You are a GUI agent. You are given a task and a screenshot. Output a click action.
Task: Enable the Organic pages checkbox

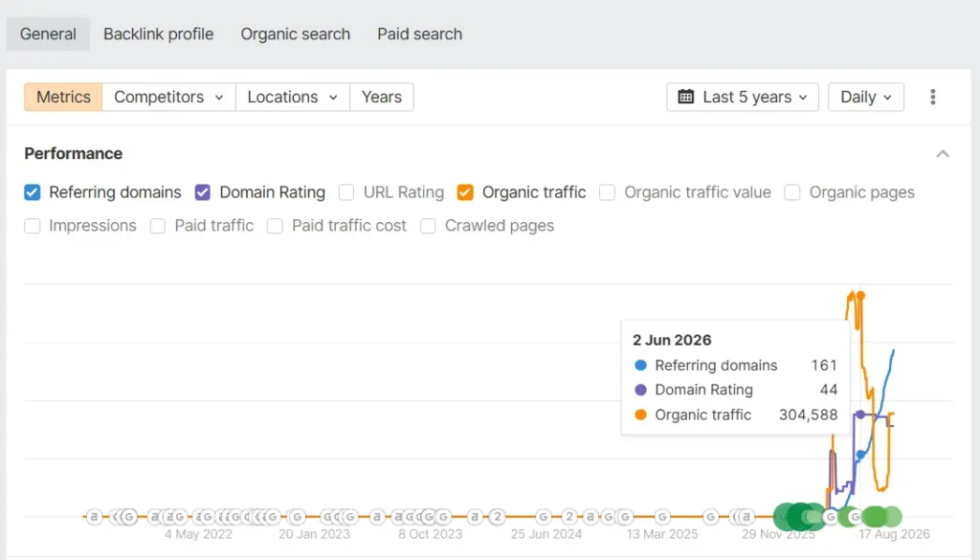pos(791,192)
